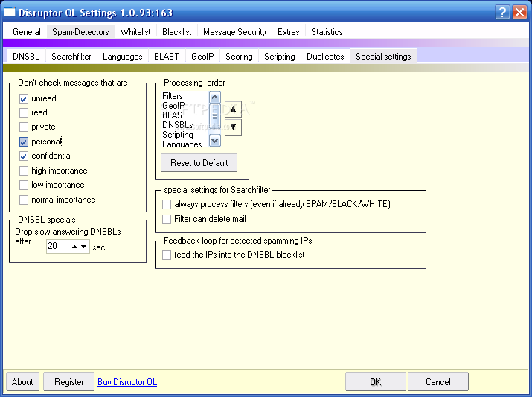Switch to the General tab
Image resolution: width=532 pixels, height=397 pixels.
pos(27,32)
